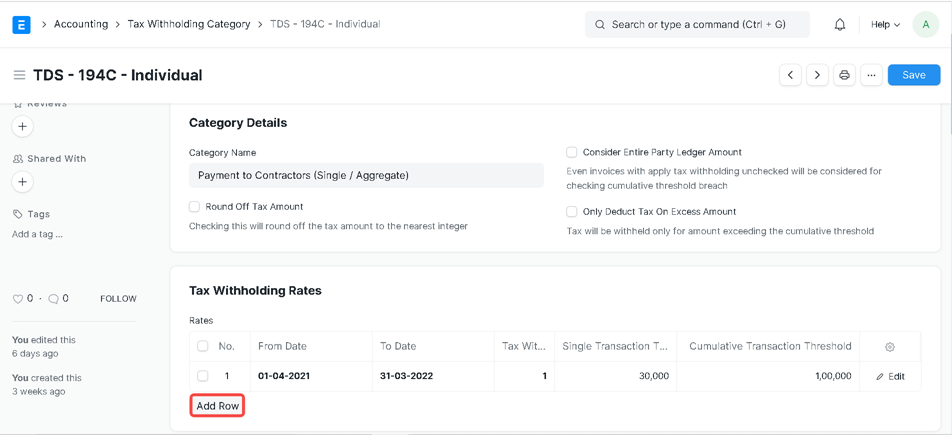Screen dimensions: 952x435
Task: Add a Shared With user plus button
Action: (23, 182)
